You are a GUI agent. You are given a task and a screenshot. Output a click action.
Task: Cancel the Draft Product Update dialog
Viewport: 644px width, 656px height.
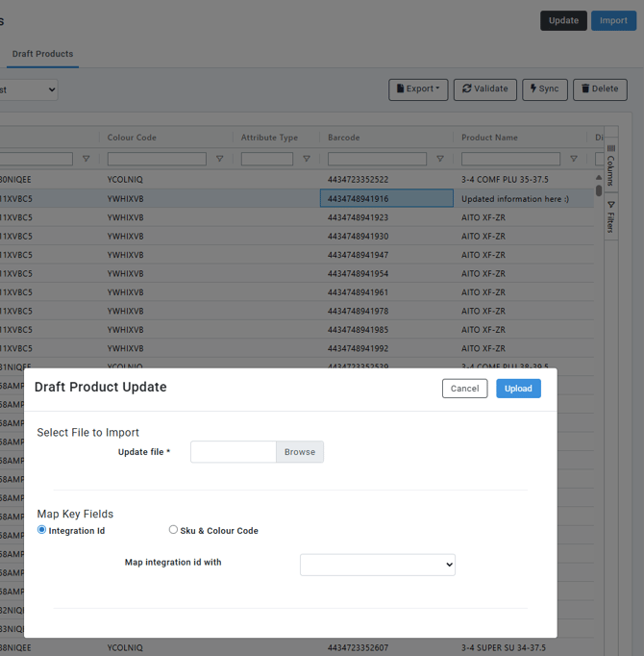464,389
